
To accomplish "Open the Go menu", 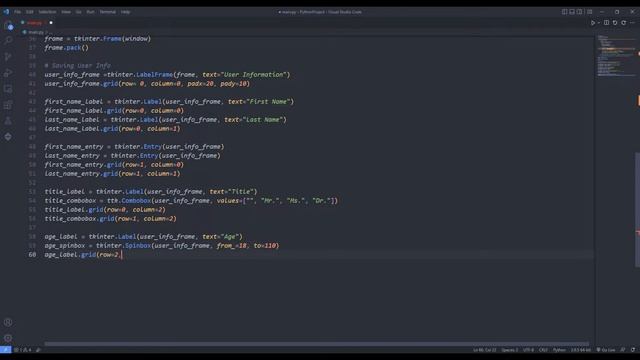I will coord(78,12).
